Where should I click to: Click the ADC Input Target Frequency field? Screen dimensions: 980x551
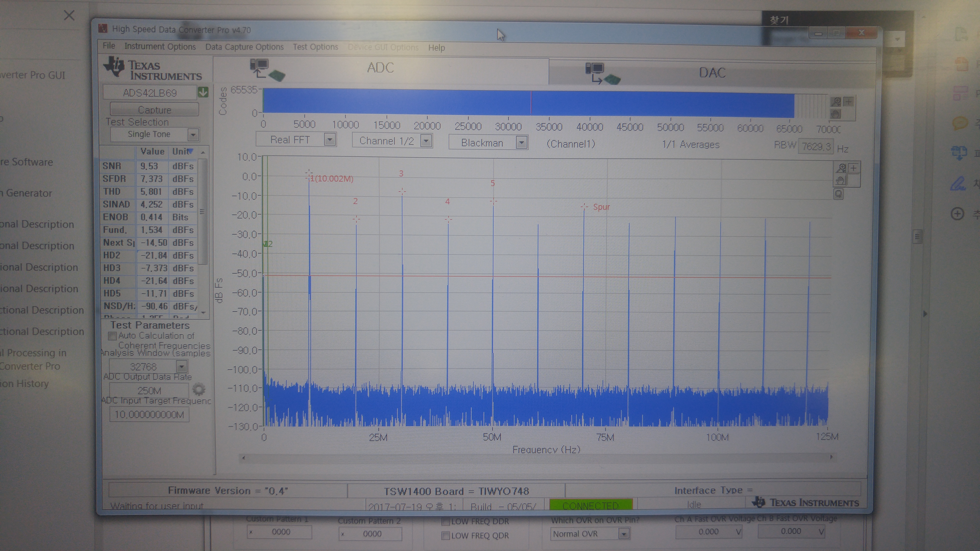point(149,415)
